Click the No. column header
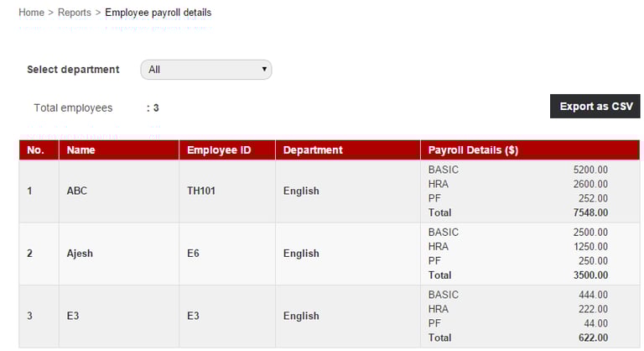This screenshot has width=644, height=351. tap(36, 150)
